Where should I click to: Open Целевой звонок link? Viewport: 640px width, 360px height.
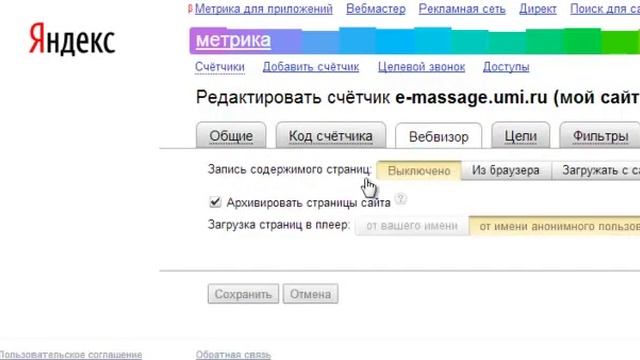click(x=421, y=67)
